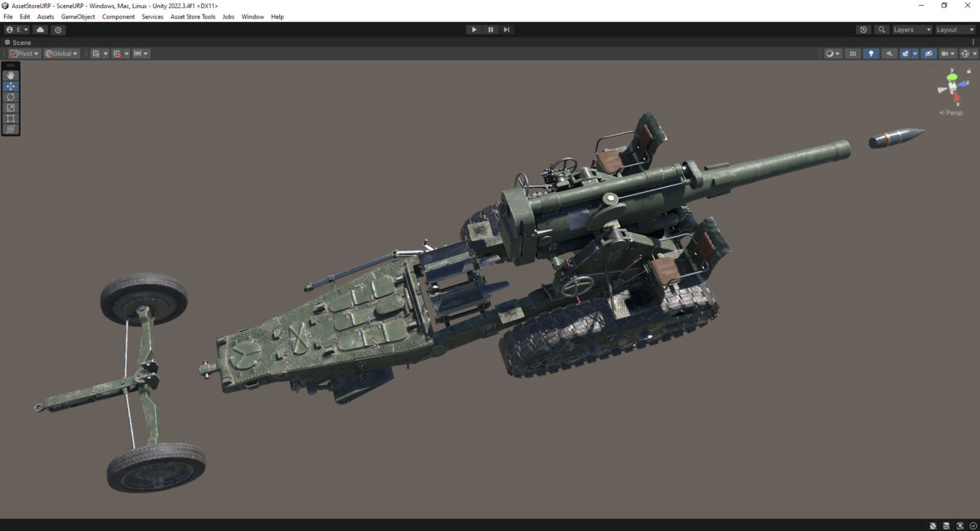Open the shading mode dropdown arrow
Image resolution: width=980 pixels, height=531 pixels.
coord(839,53)
